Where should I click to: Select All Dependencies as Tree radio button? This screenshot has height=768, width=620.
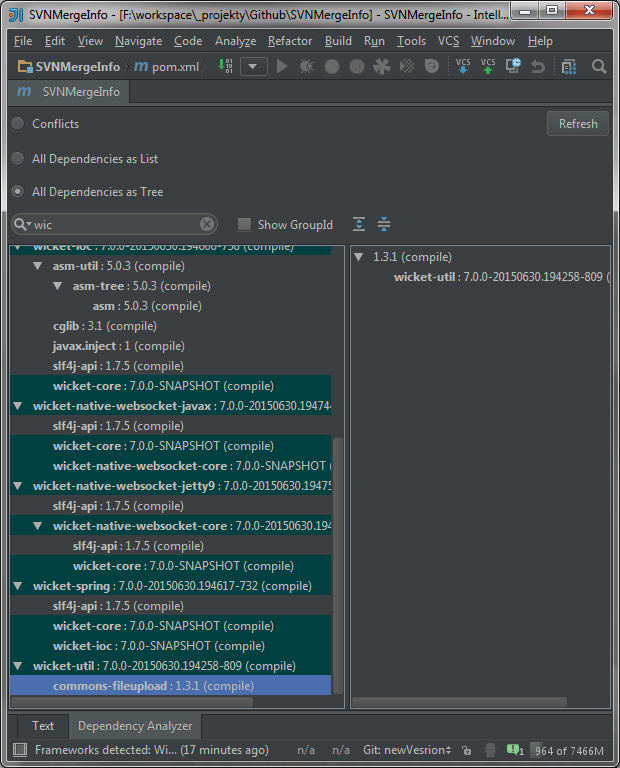[18, 192]
